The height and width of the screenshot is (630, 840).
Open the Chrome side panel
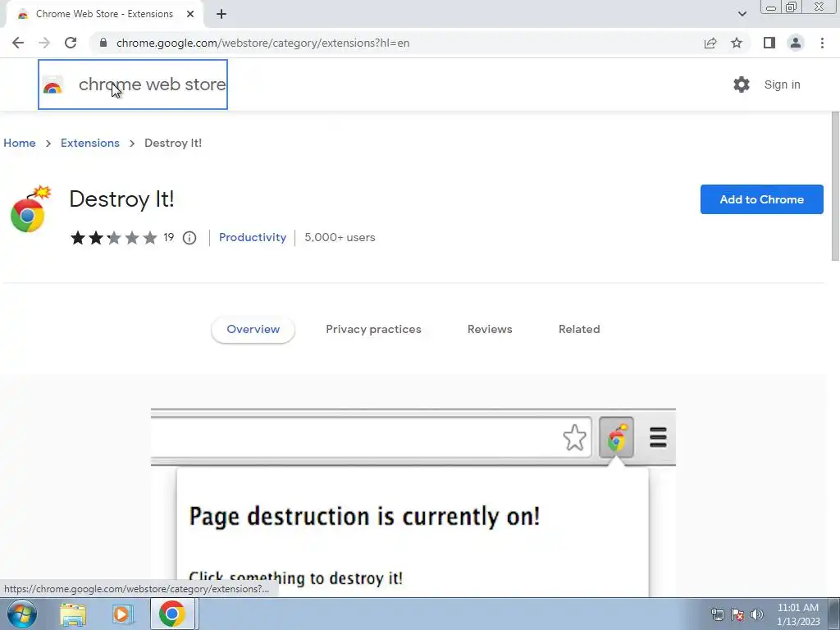pos(769,43)
